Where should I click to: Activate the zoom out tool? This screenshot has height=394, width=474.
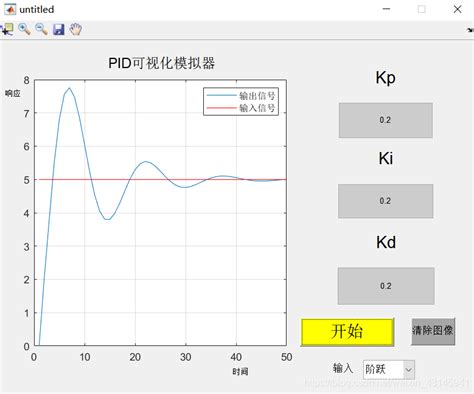coord(41,29)
